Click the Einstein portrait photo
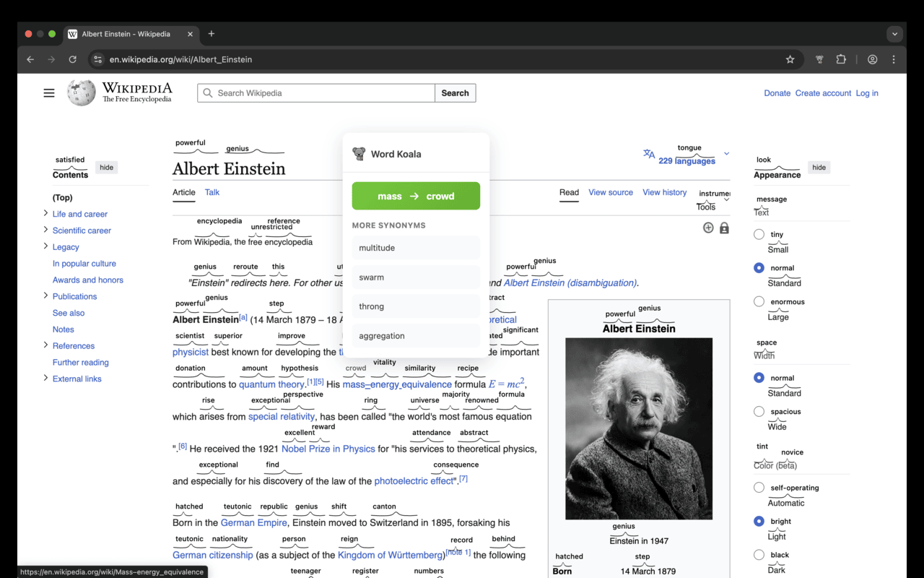The width and height of the screenshot is (924, 578). pos(639,428)
